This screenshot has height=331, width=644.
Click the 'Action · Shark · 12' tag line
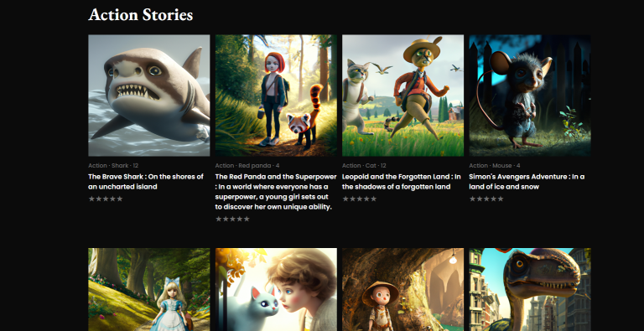click(113, 166)
